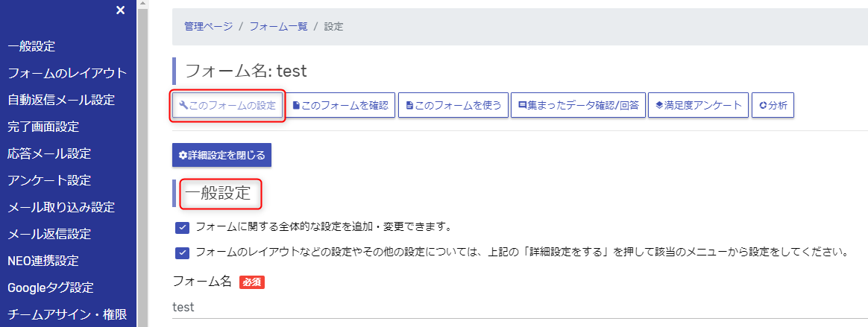The image size is (868, 327).
Task: Select NEO連携設定 in the sidebar
Action: 43,261
